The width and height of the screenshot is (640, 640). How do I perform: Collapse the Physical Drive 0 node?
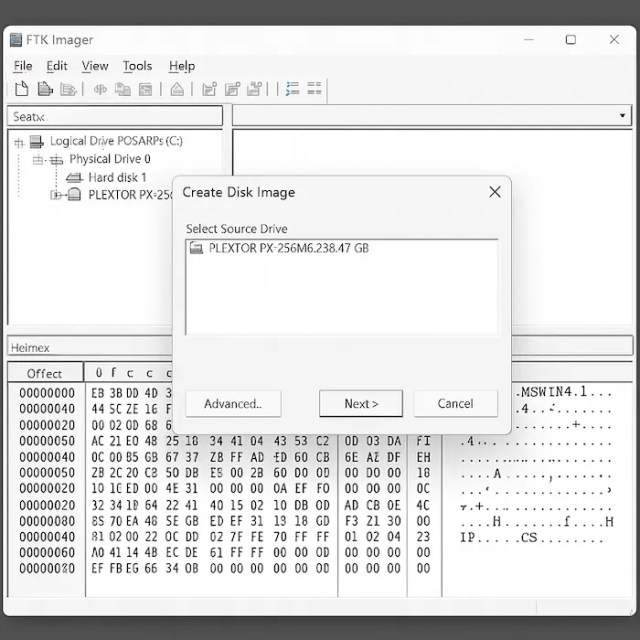[38, 160]
